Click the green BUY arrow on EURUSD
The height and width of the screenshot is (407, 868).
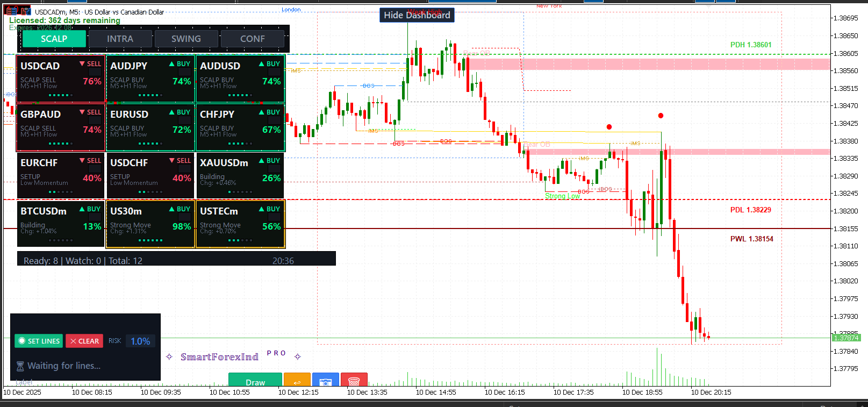pyautogui.click(x=172, y=112)
